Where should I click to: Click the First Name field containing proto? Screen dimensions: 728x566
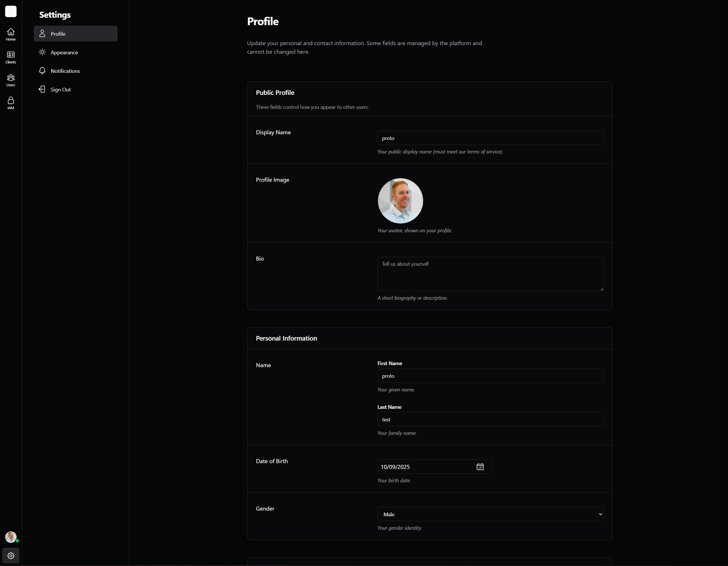(x=490, y=375)
